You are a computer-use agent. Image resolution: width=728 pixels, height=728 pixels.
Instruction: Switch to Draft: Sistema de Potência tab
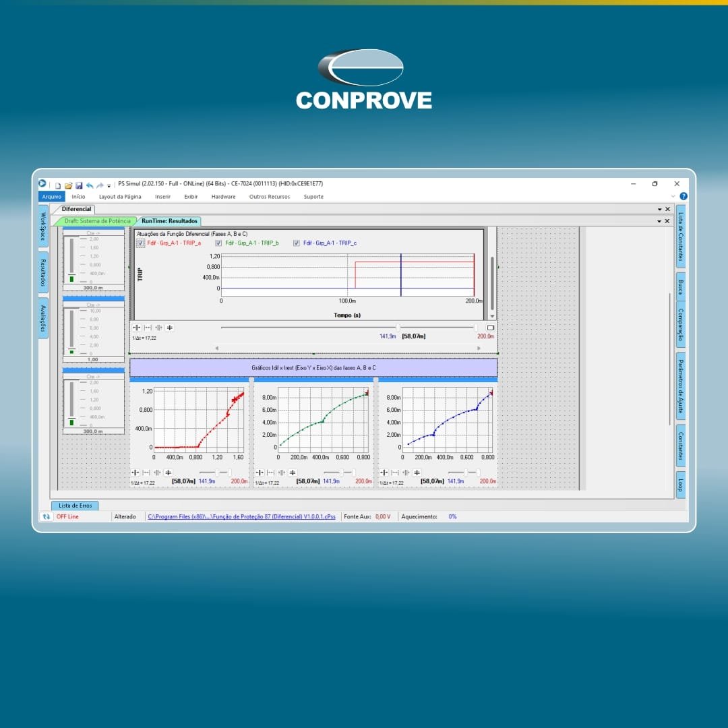(x=98, y=221)
